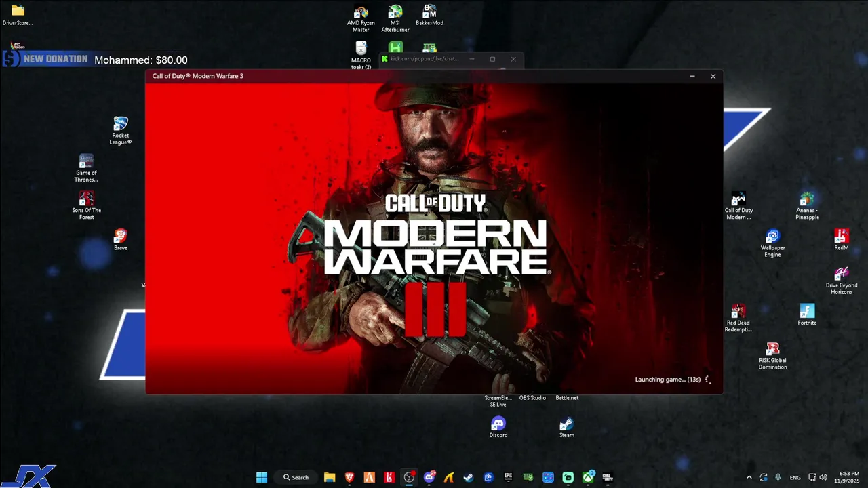Show hidden system tray icons
The height and width of the screenshot is (488, 868).
[x=749, y=477]
